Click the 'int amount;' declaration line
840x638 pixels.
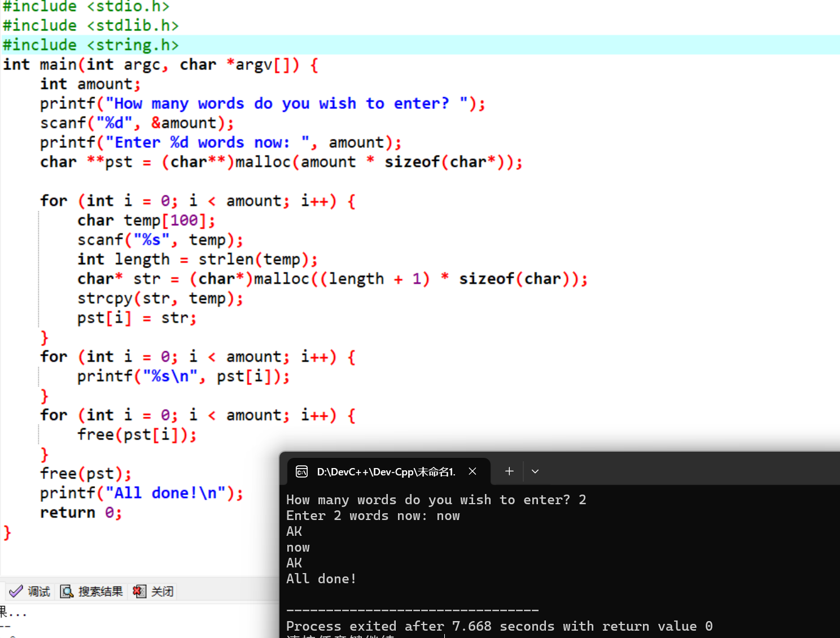click(x=90, y=84)
